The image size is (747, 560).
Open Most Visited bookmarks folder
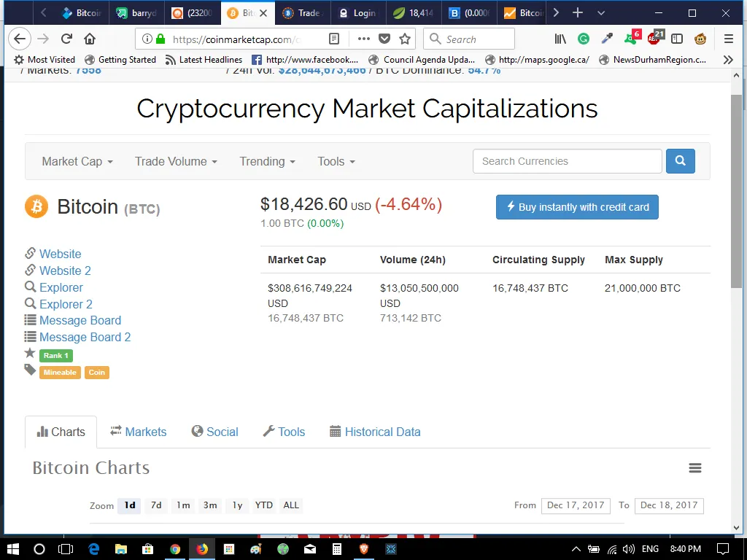point(44,60)
